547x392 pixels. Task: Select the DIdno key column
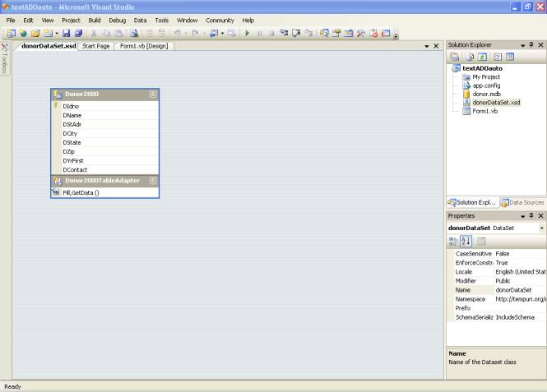point(104,106)
